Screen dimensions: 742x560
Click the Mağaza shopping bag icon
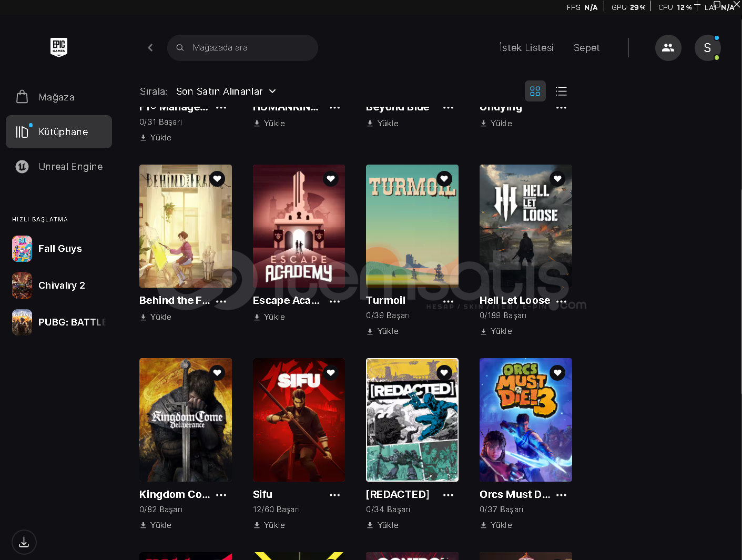(x=22, y=97)
